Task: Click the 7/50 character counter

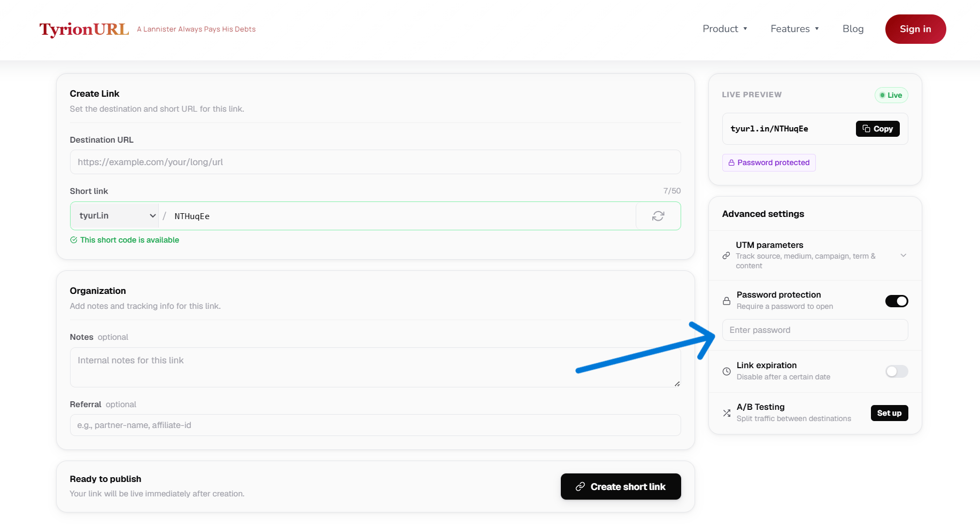Action: coord(672,191)
